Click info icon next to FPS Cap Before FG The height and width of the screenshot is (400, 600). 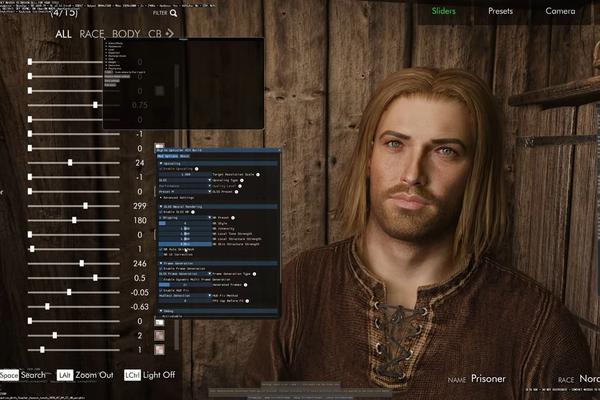[247, 301]
